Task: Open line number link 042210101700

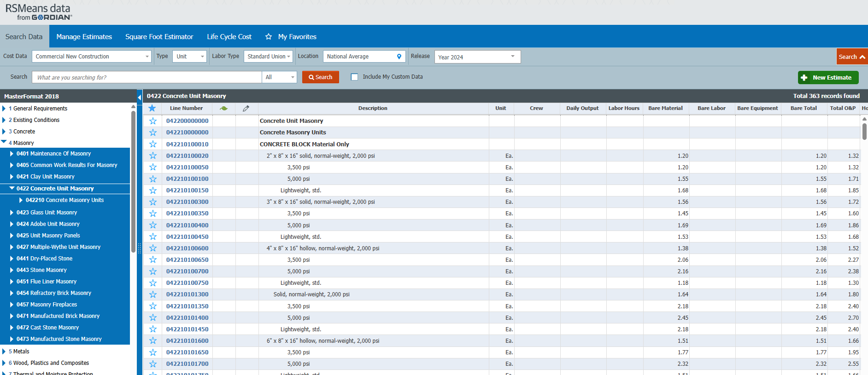Action: 187,363
